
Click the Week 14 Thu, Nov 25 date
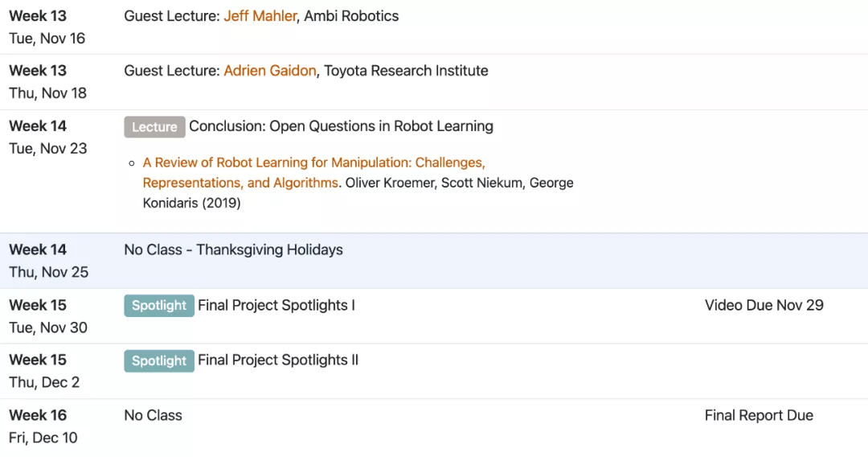tap(49, 272)
